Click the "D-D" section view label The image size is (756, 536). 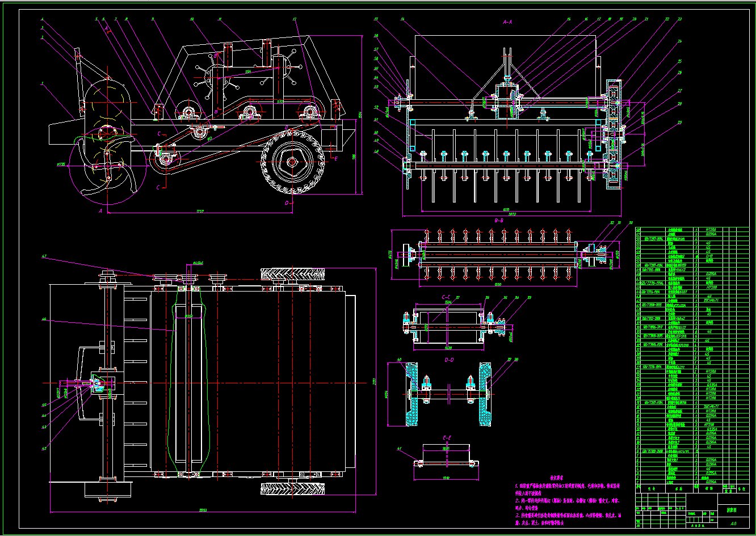pyautogui.click(x=448, y=360)
